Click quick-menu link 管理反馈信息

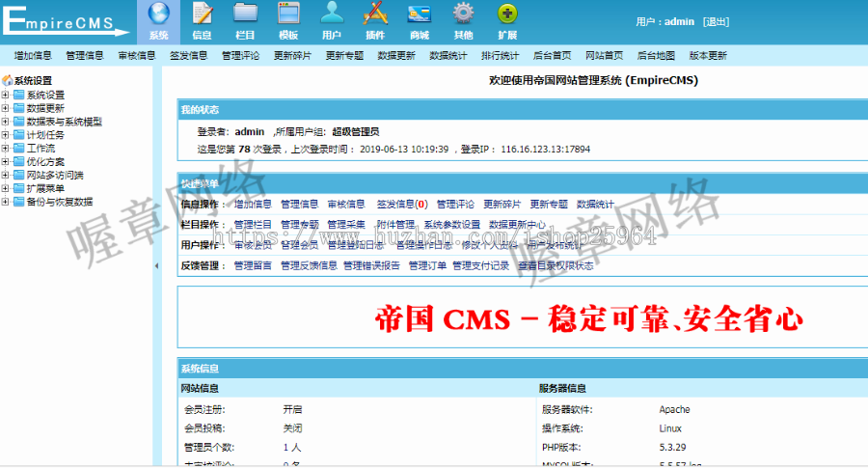[x=309, y=266]
